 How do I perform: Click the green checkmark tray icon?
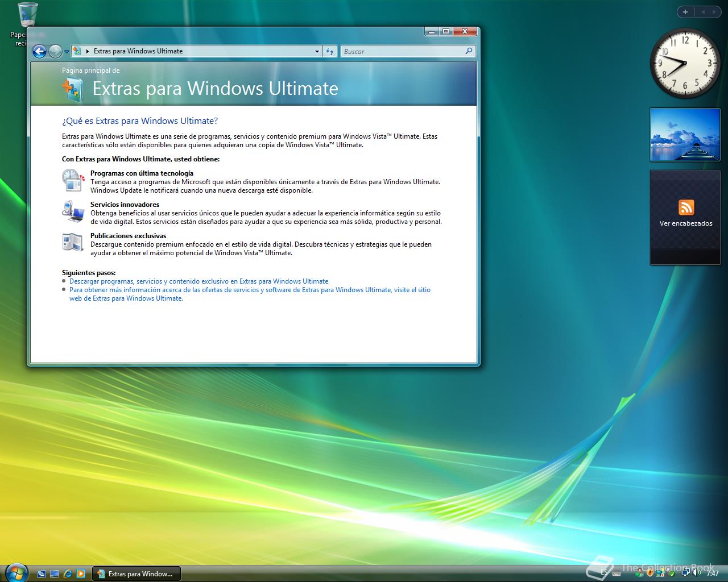click(x=672, y=574)
